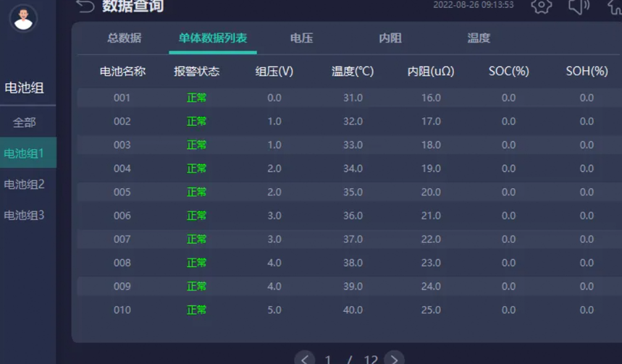Click the 内阻(uΩ) column header
The width and height of the screenshot is (622, 364).
click(x=431, y=72)
